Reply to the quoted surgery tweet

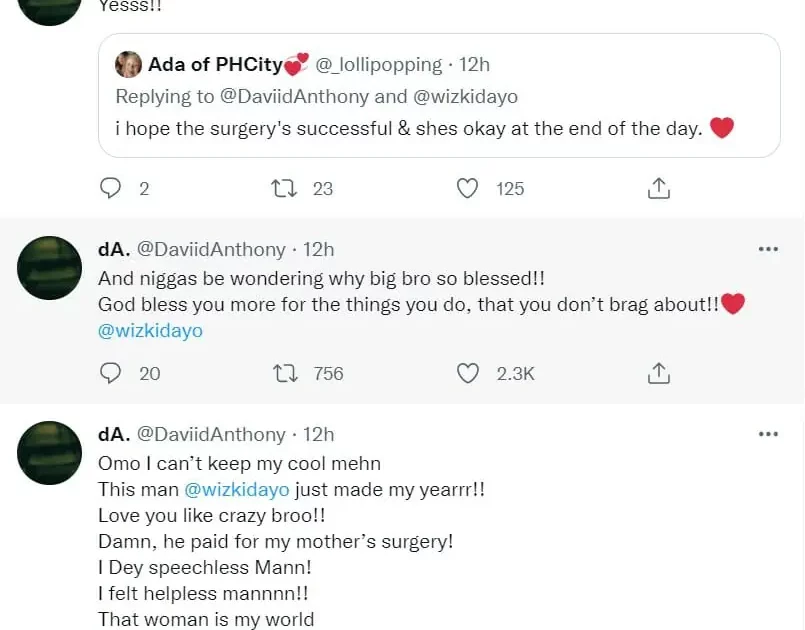coord(112,188)
